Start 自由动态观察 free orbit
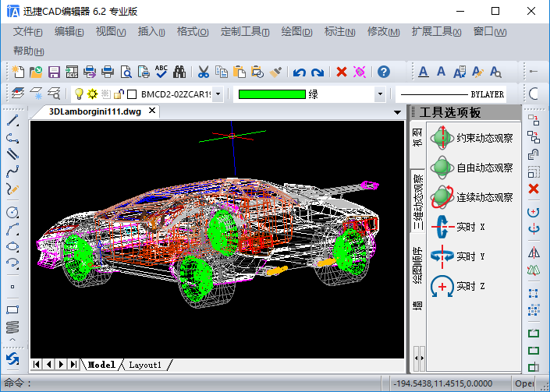This screenshot has height=392, width=550. coord(472,168)
